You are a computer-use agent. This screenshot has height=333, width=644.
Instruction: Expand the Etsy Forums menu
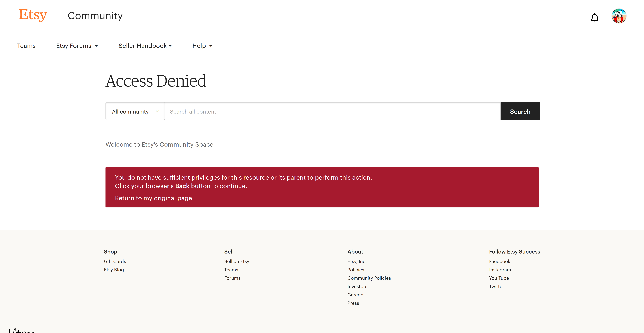(x=77, y=46)
